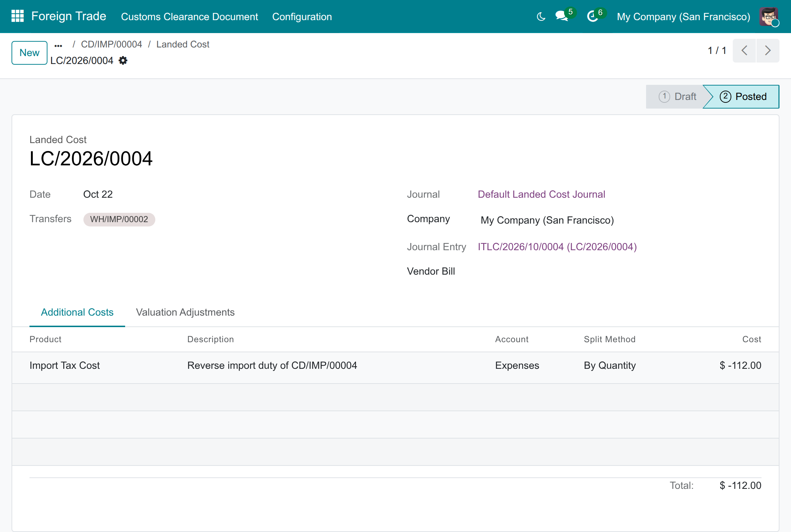
Task: Open the user avatar menu
Action: click(x=769, y=17)
